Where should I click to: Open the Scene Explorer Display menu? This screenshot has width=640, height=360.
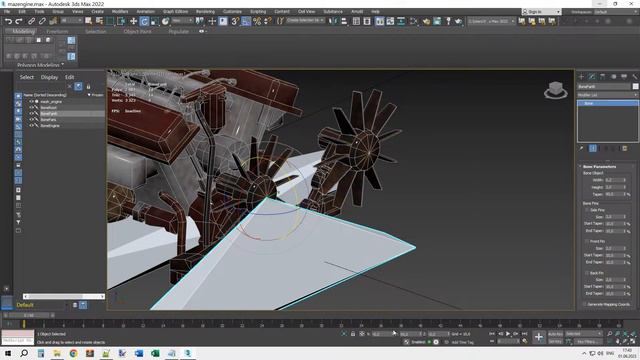click(49, 77)
